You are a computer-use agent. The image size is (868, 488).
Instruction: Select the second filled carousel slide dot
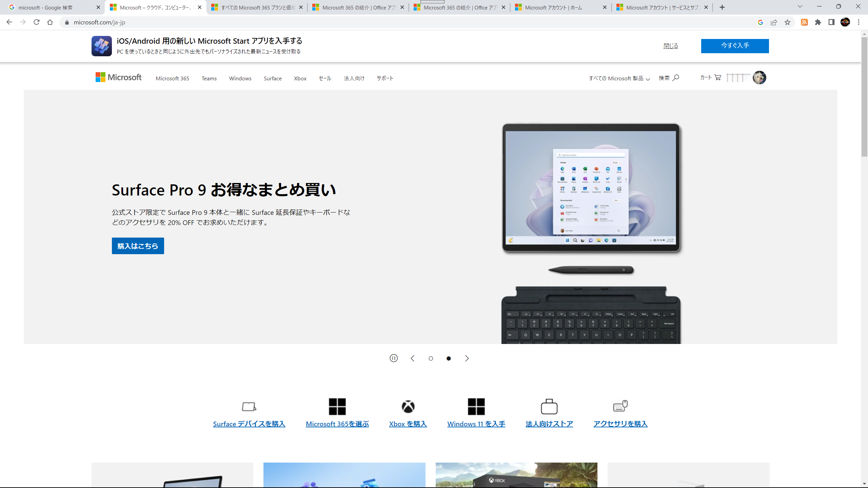[x=449, y=358]
